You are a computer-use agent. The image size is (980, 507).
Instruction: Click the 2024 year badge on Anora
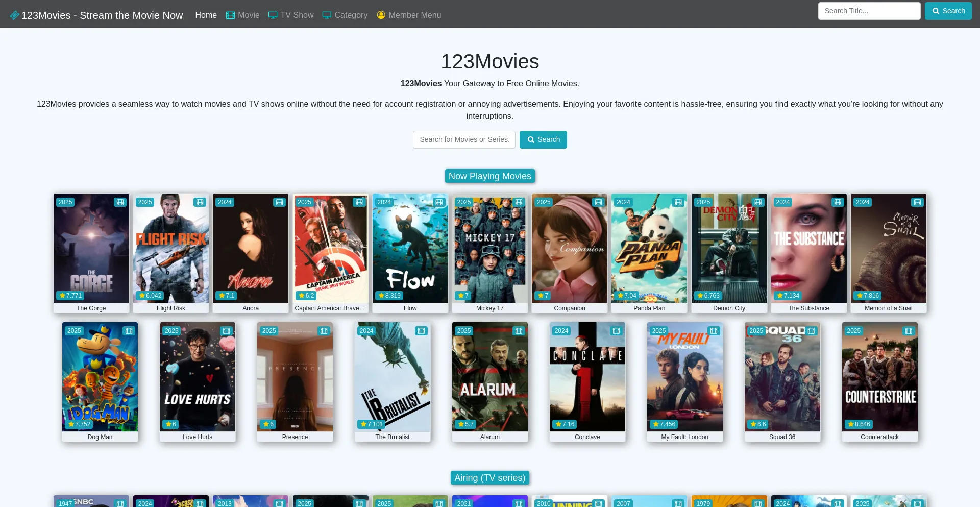[x=225, y=202]
